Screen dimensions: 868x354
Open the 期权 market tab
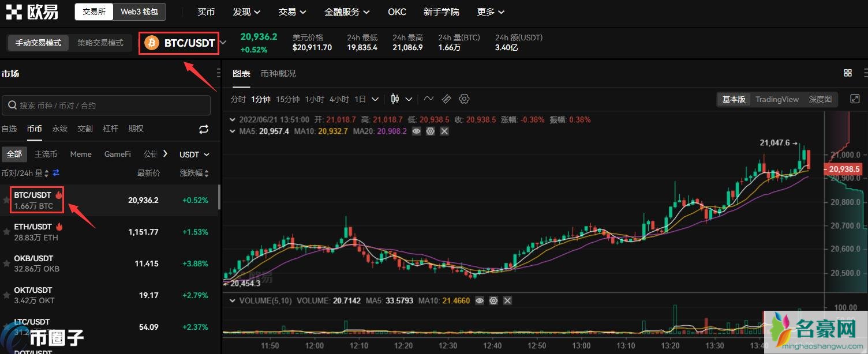point(136,129)
